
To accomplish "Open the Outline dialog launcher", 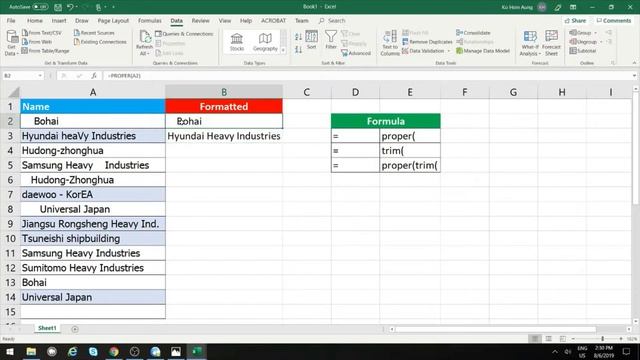I will (613, 63).
